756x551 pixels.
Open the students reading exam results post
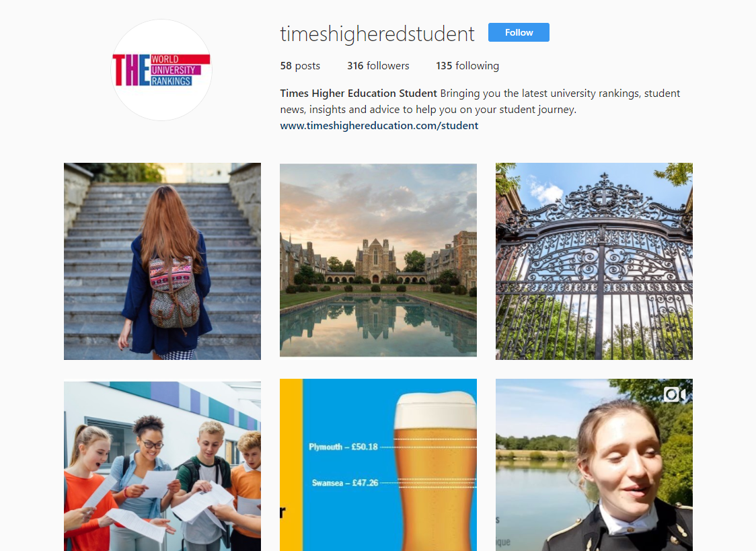pos(163,466)
